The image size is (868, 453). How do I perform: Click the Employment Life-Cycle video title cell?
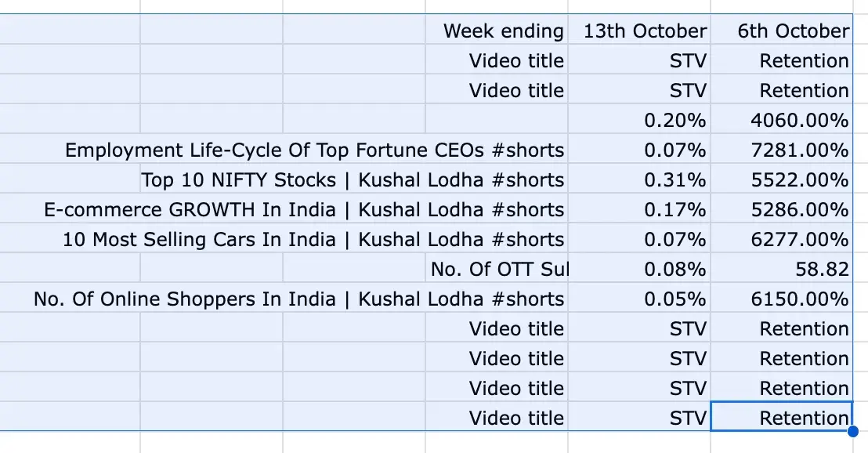click(314, 150)
